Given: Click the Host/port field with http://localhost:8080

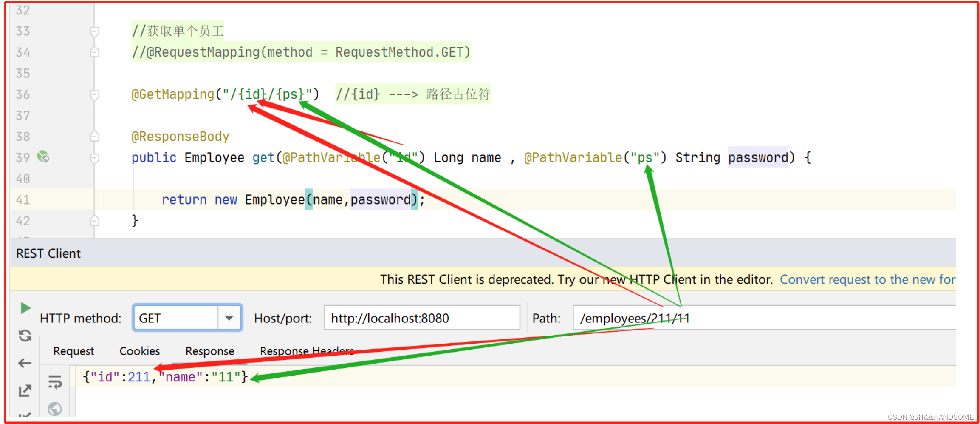Looking at the screenshot, I should click(422, 318).
